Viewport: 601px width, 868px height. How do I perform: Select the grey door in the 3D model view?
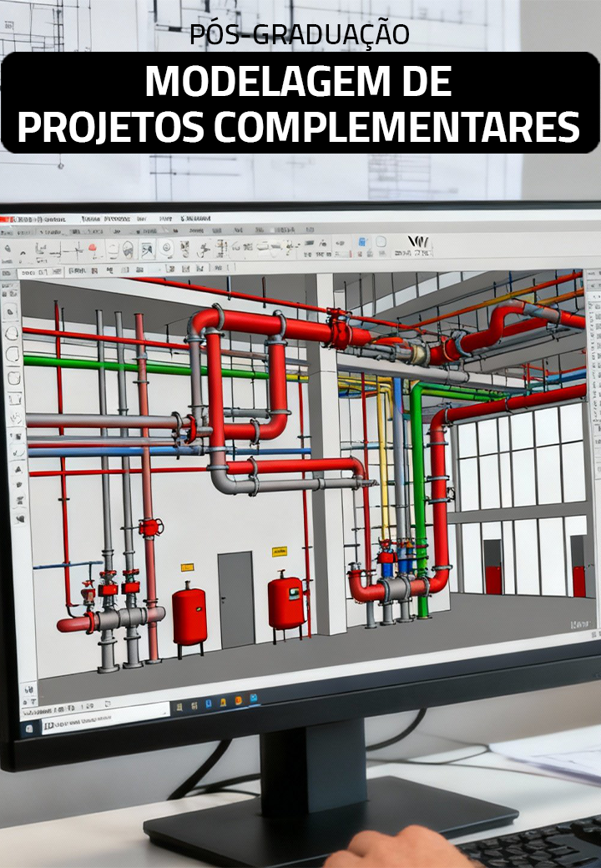tap(237, 599)
